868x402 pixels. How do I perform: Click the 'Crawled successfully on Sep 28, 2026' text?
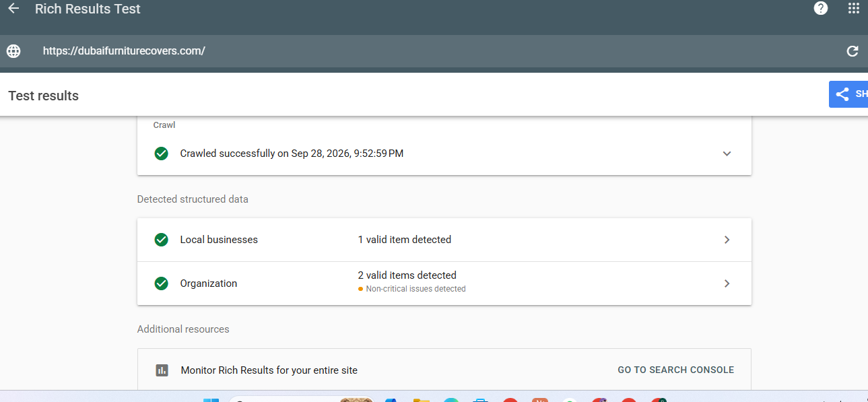click(292, 154)
